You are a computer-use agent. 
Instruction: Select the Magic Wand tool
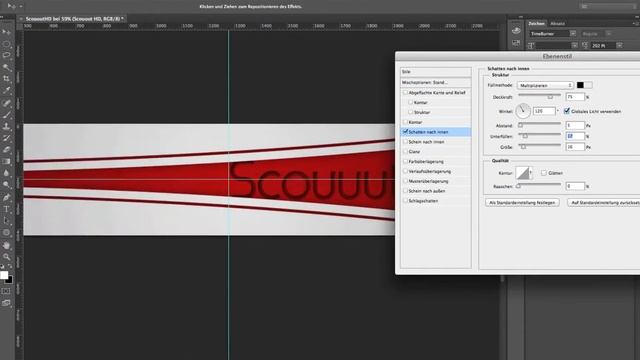click(x=7, y=67)
